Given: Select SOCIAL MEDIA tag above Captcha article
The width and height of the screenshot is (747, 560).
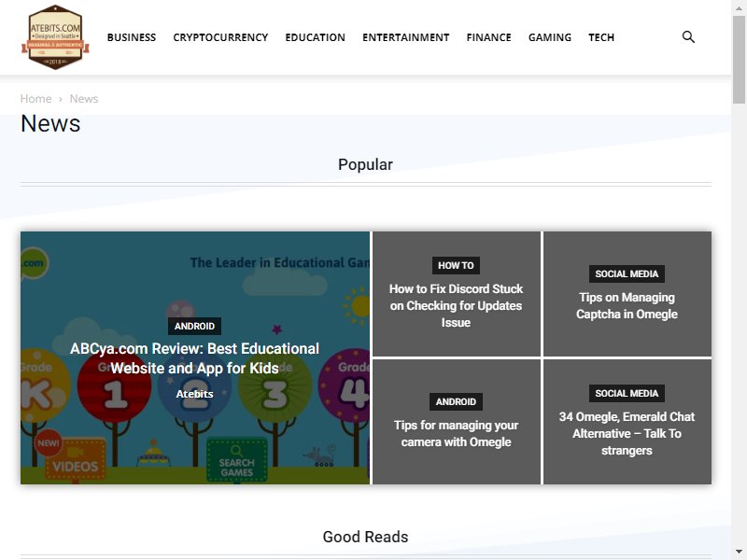Looking at the screenshot, I should coord(627,273).
